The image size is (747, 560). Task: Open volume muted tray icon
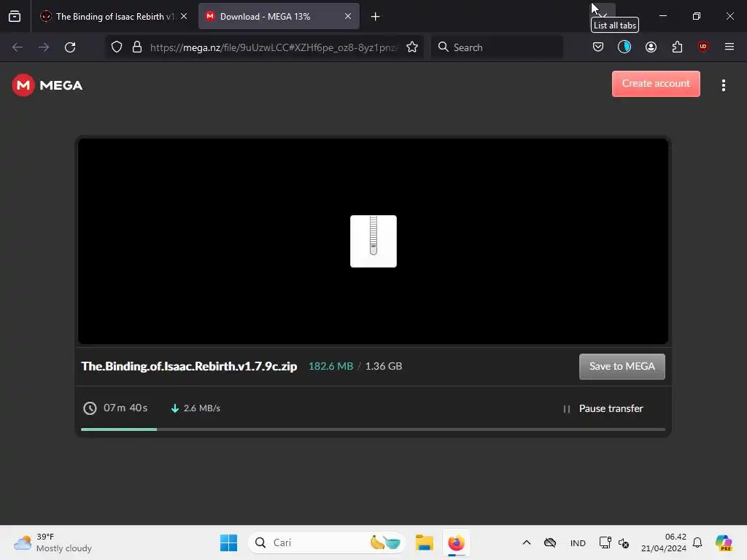coord(624,542)
